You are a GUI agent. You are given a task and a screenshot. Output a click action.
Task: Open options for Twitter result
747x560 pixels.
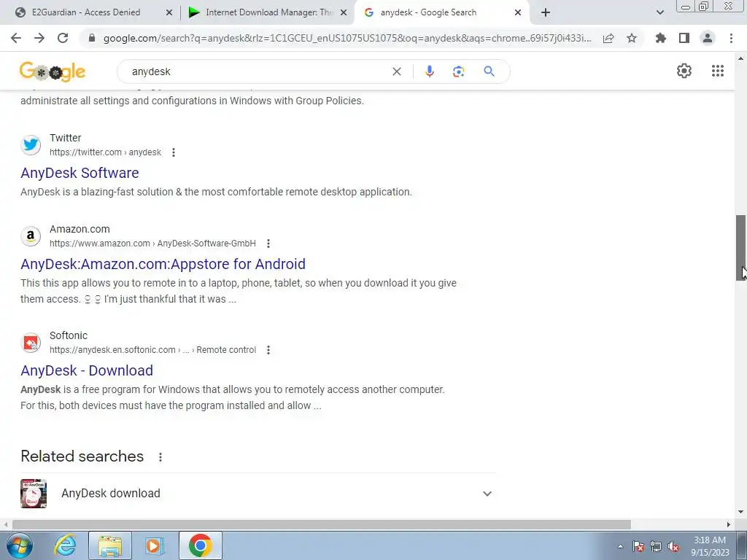[174, 152]
